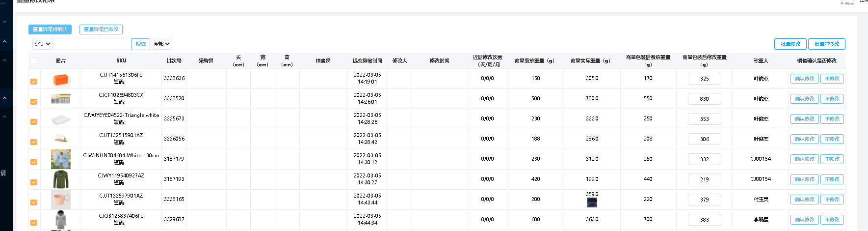Image resolution: width=868 pixels, height=231 pixels.
Task: Open the gray coat thumbnail for CJQB125837406FU
Action: 61,220
